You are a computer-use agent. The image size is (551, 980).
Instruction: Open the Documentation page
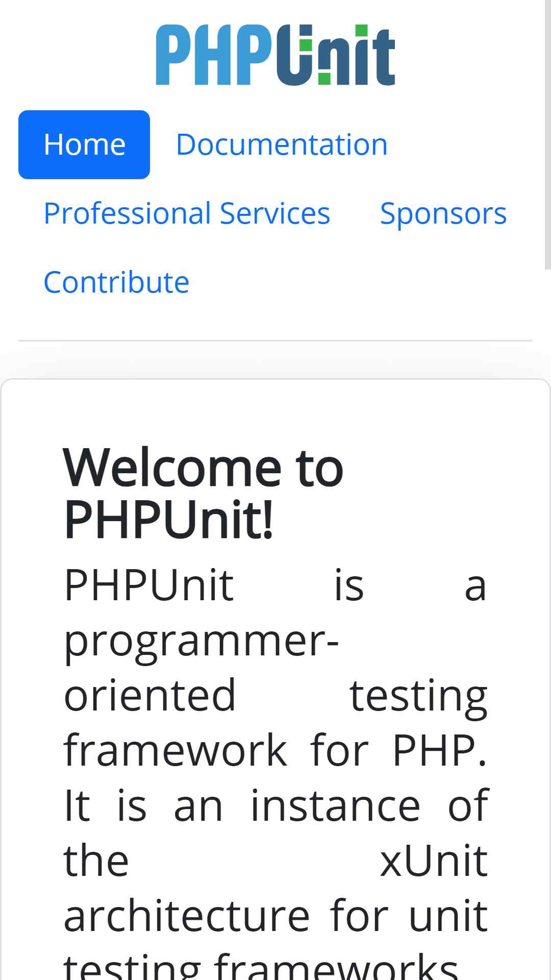282,144
